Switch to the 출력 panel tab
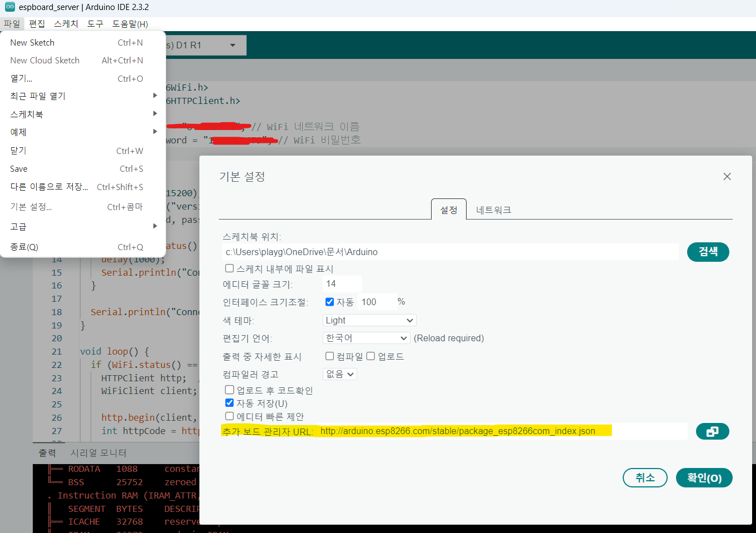This screenshot has width=756, height=533. pos(47,453)
